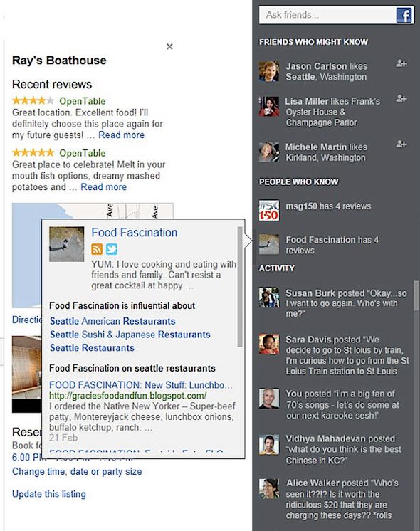Open Seattle Sushi & Japanese Restaurants link

(x=130, y=335)
